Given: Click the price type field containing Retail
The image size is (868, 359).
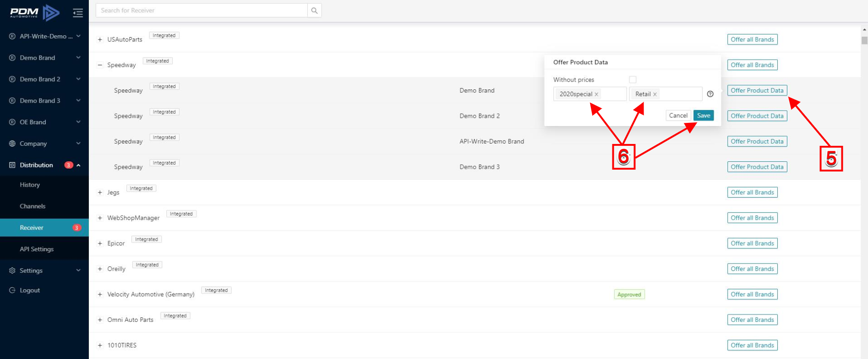Looking at the screenshot, I should 666,94.
